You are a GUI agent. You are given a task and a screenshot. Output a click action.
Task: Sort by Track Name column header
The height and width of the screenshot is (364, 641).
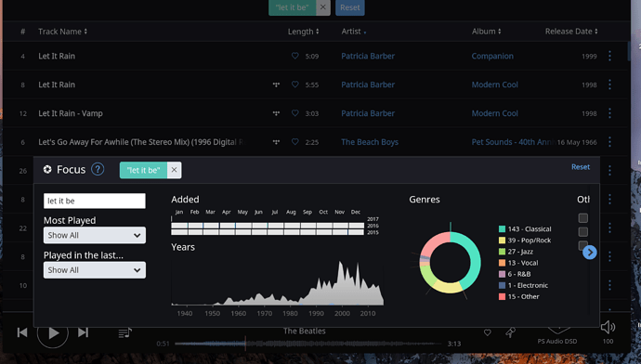(x=62, y=32)
